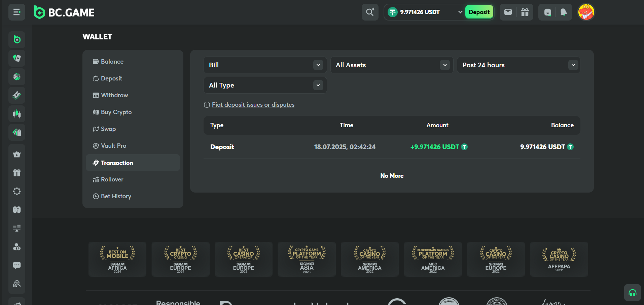This screenshot has width=644, height=305.
Task: Open the forum chat sidebar icon
Action: [x=17, y=265]
